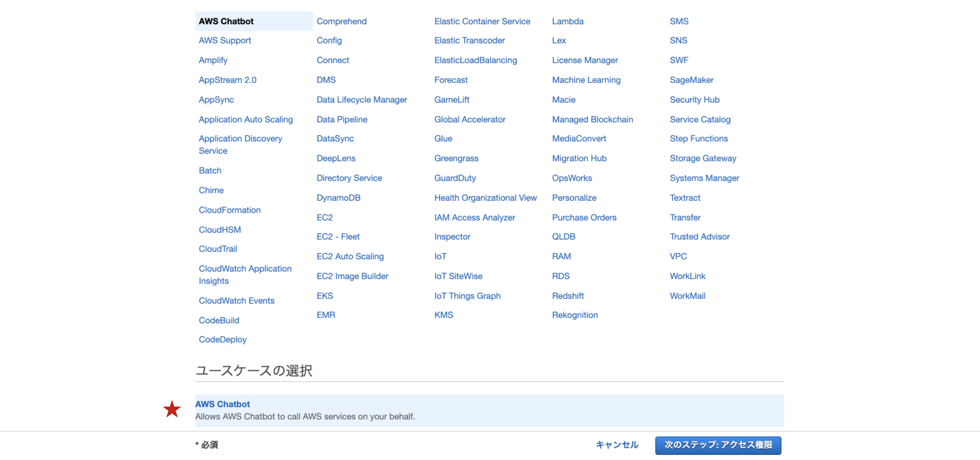Select Machine Learning service

pyautogui.click(x=586, y=80)
